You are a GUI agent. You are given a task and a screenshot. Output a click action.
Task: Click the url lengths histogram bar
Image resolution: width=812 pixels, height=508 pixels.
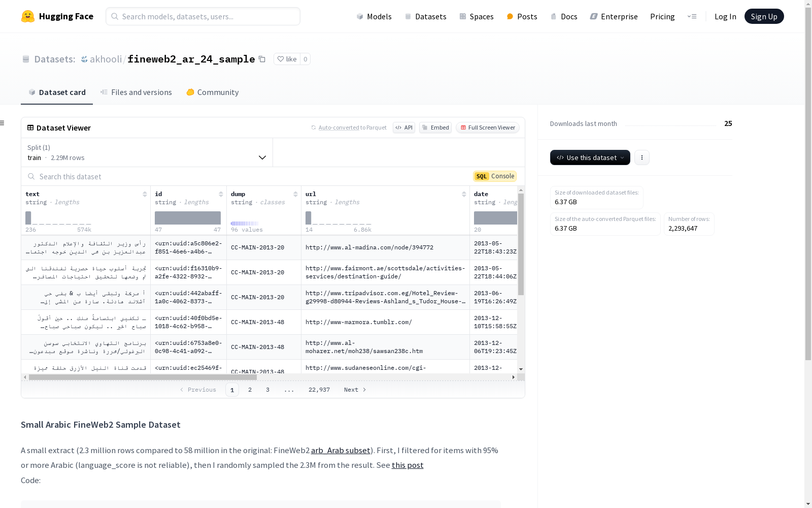pyautogui.click(x=309, y=218)
